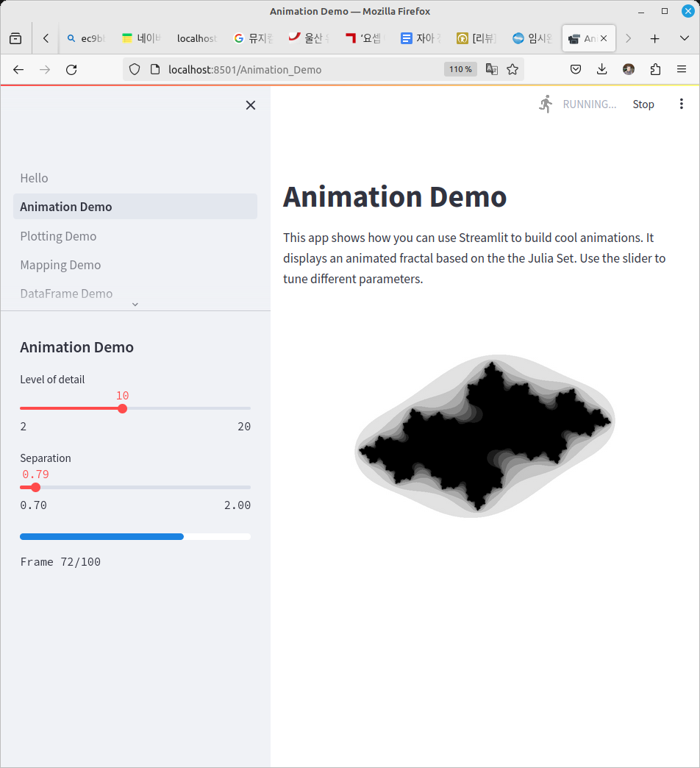Viewport: 700px width, 768px height.
Task: Click the Animation Demo main heading
Action: click(395, 197)
